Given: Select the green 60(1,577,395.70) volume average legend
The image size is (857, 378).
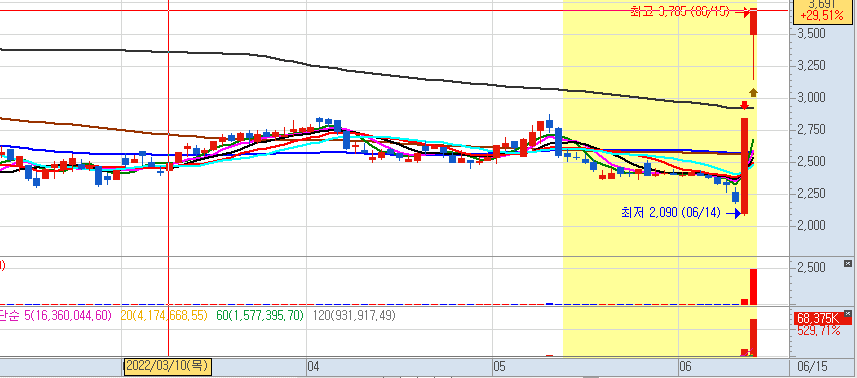Looking at the screenshot, I should [260, 316].
